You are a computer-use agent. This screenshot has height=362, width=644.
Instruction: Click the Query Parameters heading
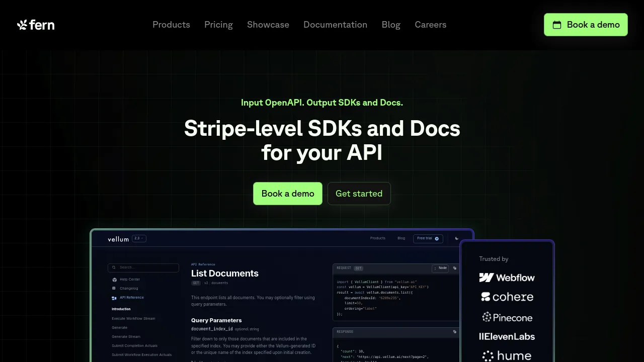(x=216, y=320)
